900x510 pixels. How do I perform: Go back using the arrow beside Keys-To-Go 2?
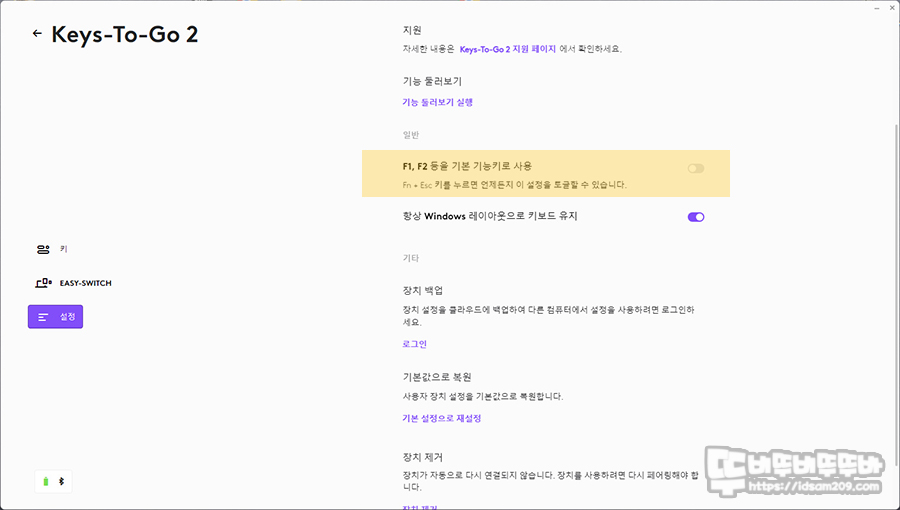pos(37,34)
